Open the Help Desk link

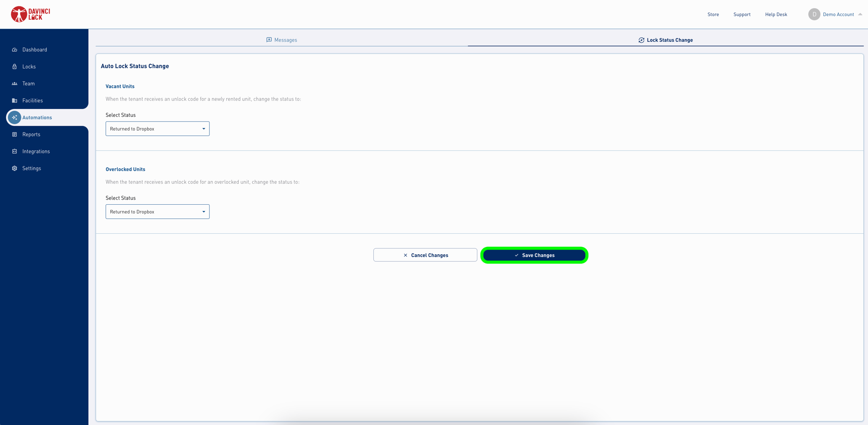(775, 14)
